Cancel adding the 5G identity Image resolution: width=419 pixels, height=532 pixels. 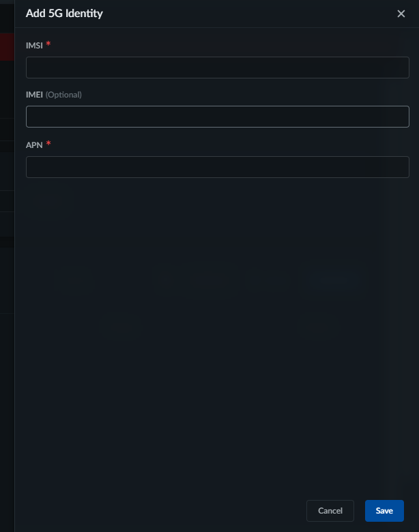(330, 511)
